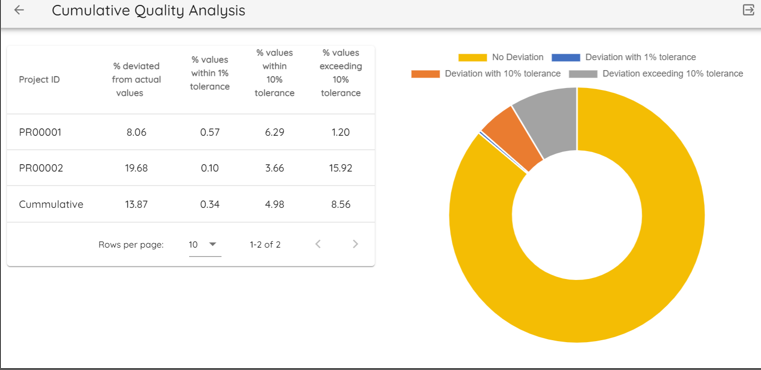Sort by Project ID column header
The image size is (761, 370).
click(39, 80)
